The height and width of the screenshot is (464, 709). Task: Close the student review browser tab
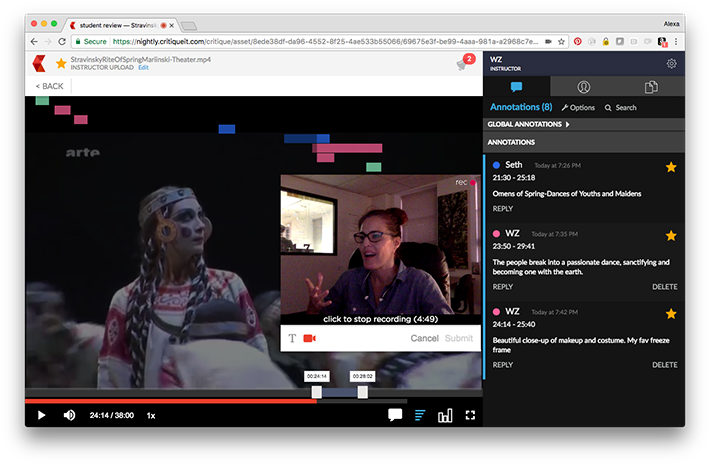pyautogui.click(x=171, y=25)
